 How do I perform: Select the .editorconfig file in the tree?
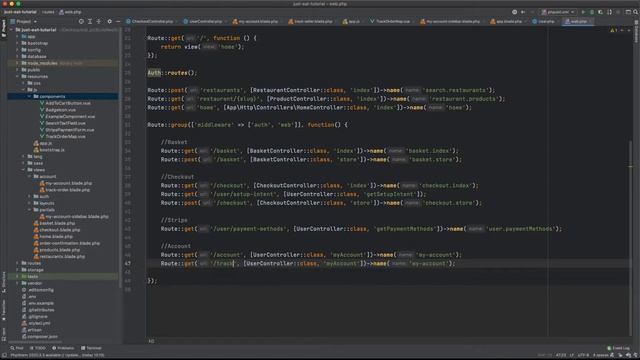click(40, 290)
